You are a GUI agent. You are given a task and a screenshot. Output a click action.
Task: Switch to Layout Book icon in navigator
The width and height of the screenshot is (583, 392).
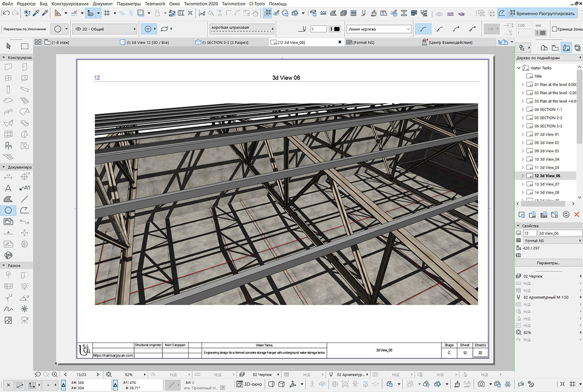[x=566, y=48]
